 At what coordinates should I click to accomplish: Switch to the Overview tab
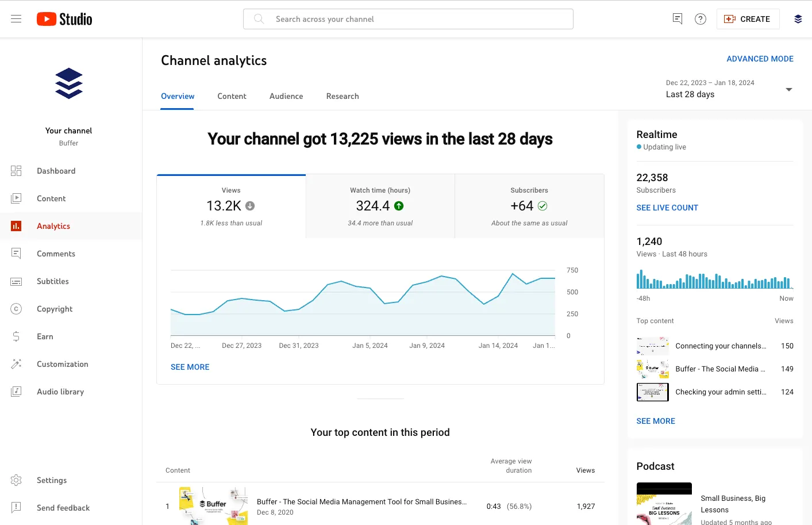click(178, 96)
